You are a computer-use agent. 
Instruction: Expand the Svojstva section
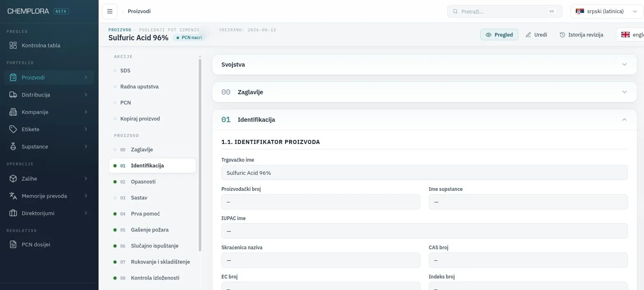pyautogui.click(x=424, y=65)
